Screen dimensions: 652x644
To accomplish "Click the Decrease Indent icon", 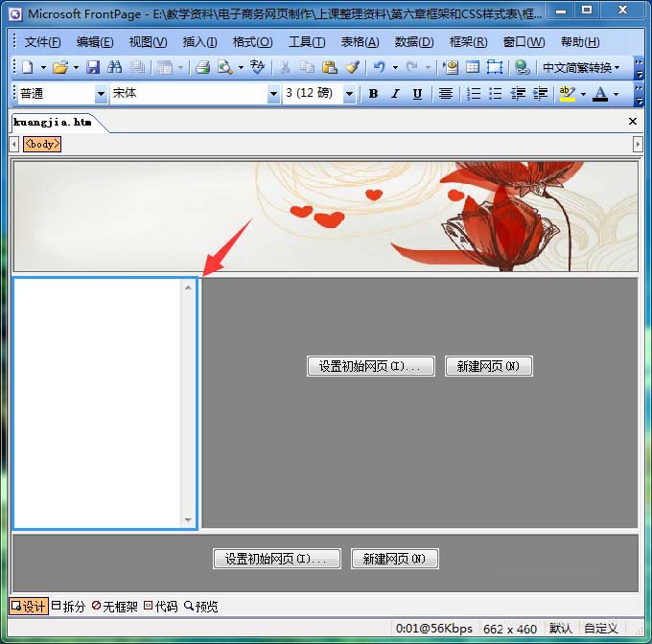I will click(518, 94).
